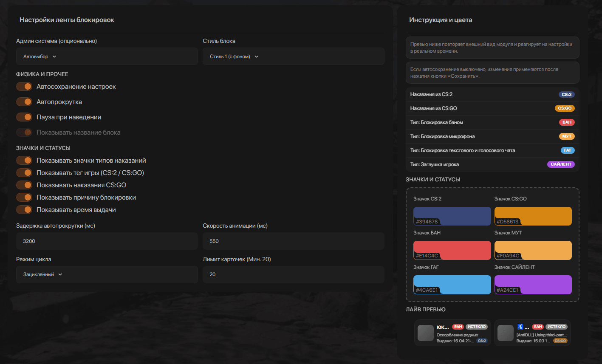Image resolution: width=602 pixels, height=364 pixels.
Task: Click the Лимит карточек field with 20
Action: pyautogui.click(x=294, y=274)
